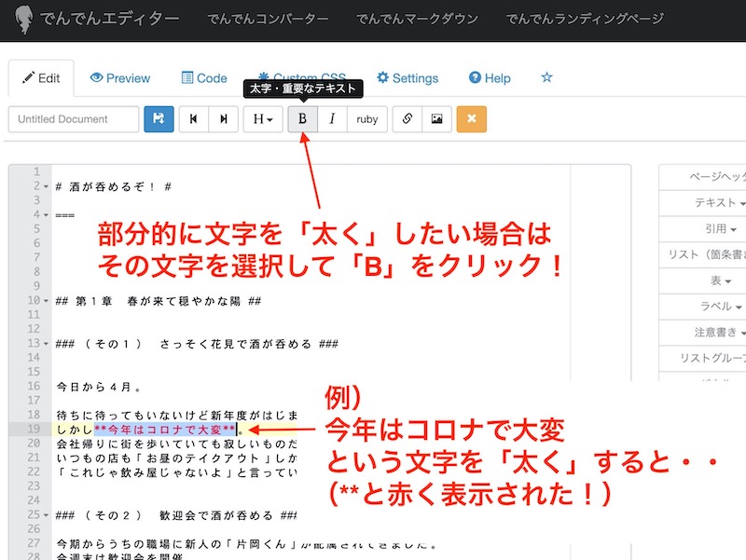This screenshot has width=746, height=560.
Task: Expand the 引用 dropdown
Action: point(720,228)
